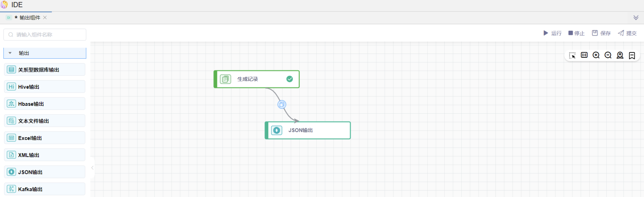Expand the double-chevron menu at top right
This screenshot has width=644, height=197.
pyautogui.click(x=636, y=18)
